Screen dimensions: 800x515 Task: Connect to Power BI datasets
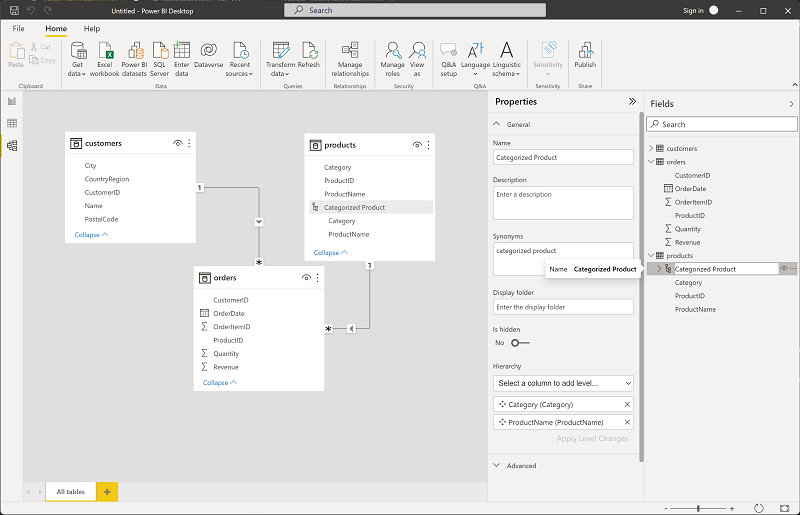[134, 59]
